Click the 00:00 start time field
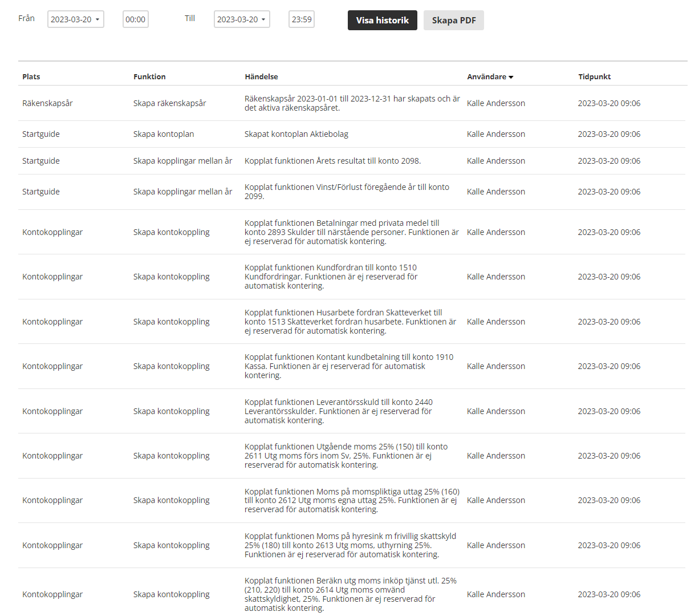This screenshot has height=616, width=699. (x=136, y=19)
